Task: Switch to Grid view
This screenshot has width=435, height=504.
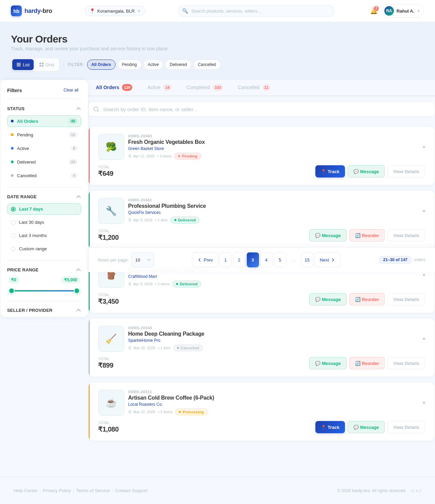Action: (x=47, y=65)
